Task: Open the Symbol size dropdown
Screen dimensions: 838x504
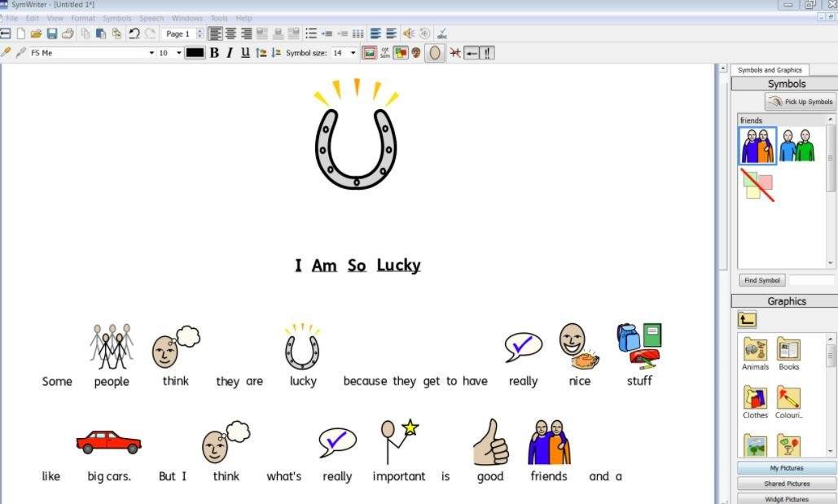Action: [x=353, y=53]
